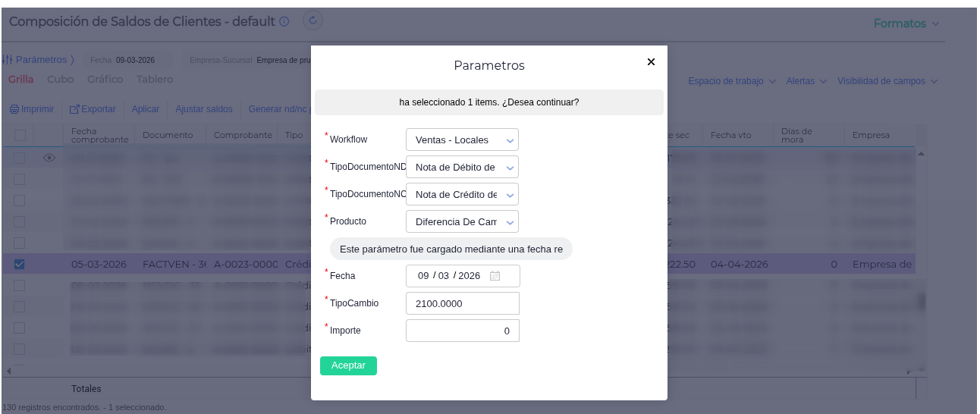980x414 pixels.
Task: Click the eye icon in first row
Action: pos(49,158)
